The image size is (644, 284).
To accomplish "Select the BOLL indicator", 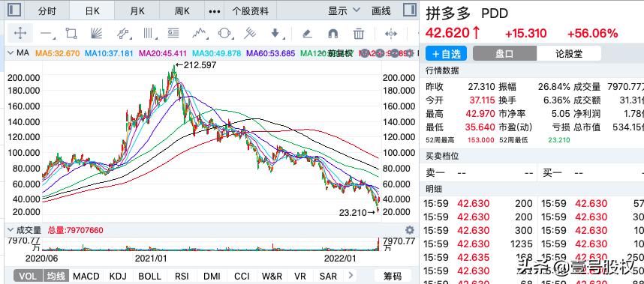I will click(149, 276).
